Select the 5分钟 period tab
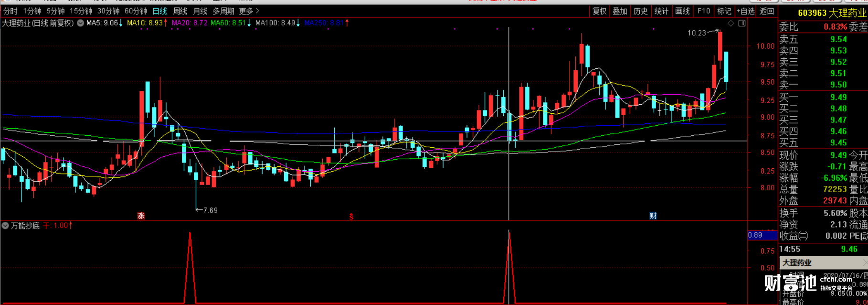Image resolution: width=868 pixels, height=305 pixels. (55, 11)
